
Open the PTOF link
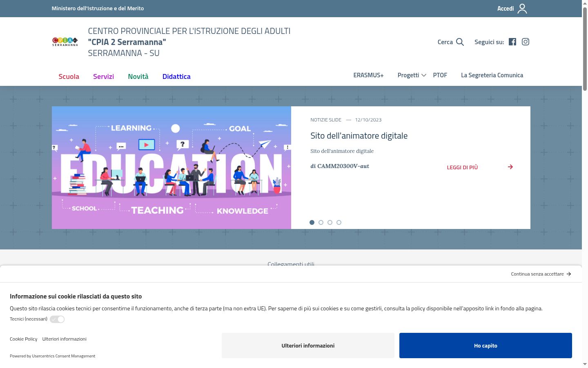[x=440, y=75]
